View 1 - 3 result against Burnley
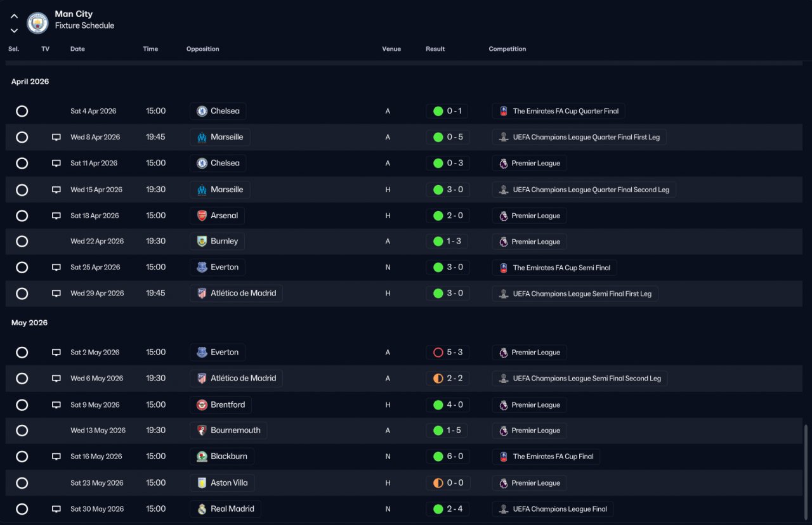Screen dimensions: 812x525 pos(448,241)
